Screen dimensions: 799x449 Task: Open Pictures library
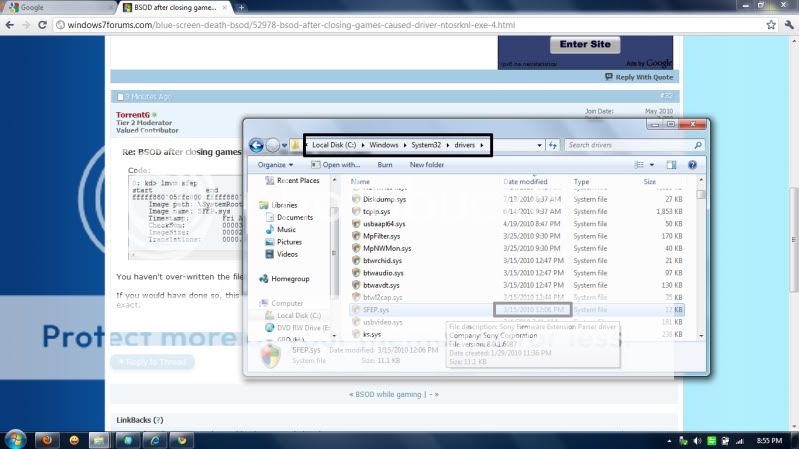284,242
